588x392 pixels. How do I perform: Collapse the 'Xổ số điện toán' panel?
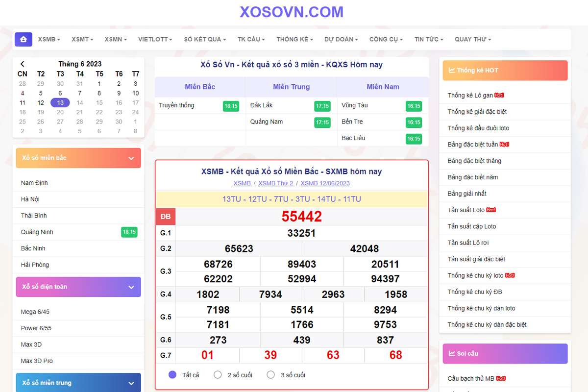[x=131, y=287]
